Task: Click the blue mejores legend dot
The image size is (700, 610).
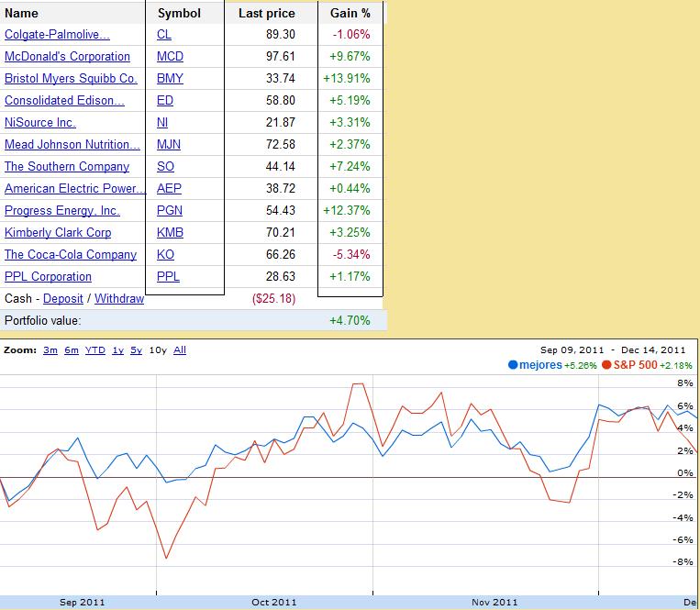Action: point(513,365)
